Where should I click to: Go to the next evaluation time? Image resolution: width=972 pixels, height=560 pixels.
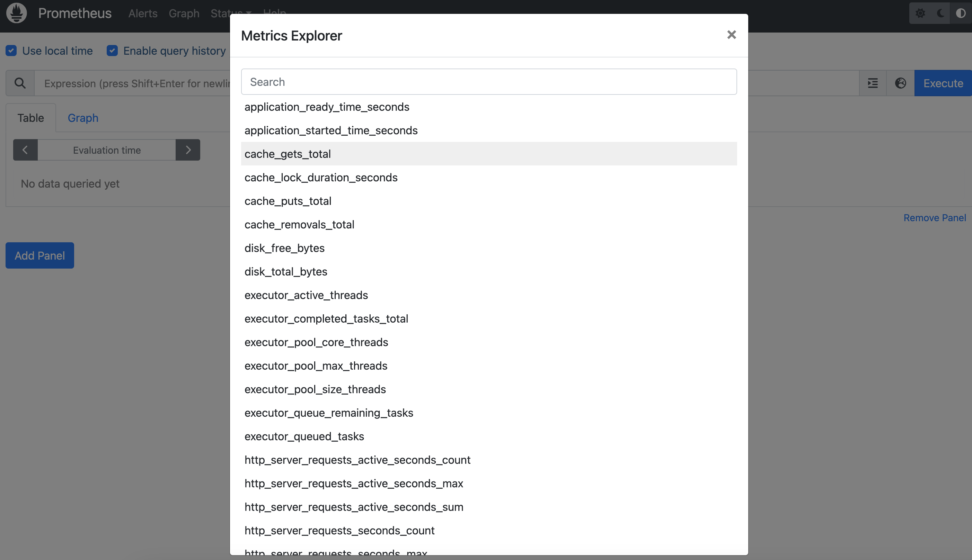(188, 150)
